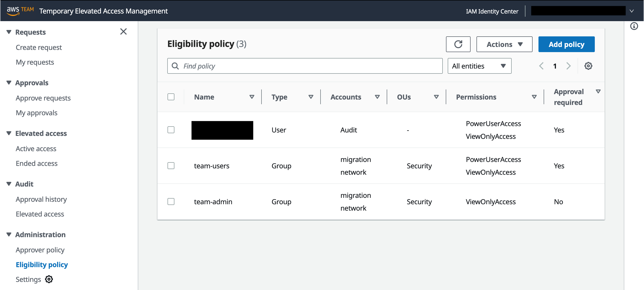Open Approval history in the Audit section
Image resolution: width=644 pixels, height=290 pixels.
pyautogui.click(x=41, y=199)
